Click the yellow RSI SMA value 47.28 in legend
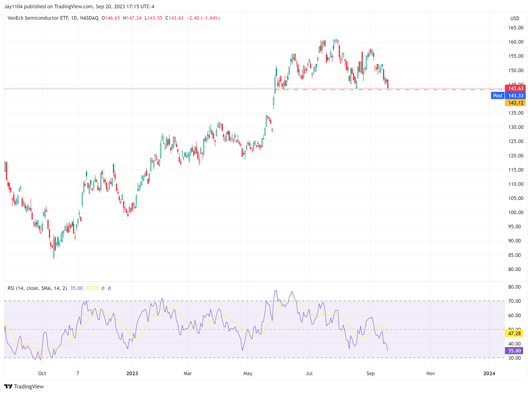This screenshot has width=532, height=394. tap(92, 288)
